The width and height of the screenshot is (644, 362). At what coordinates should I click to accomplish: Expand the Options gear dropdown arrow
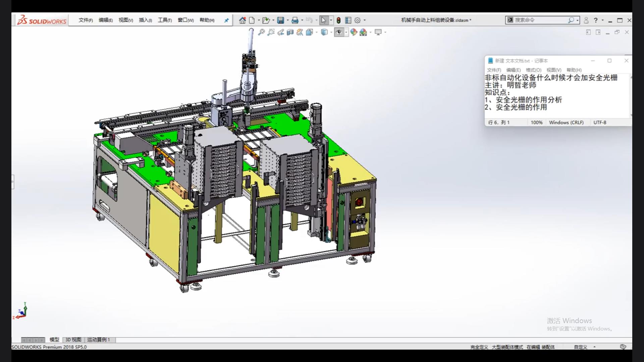coord(365,20)
